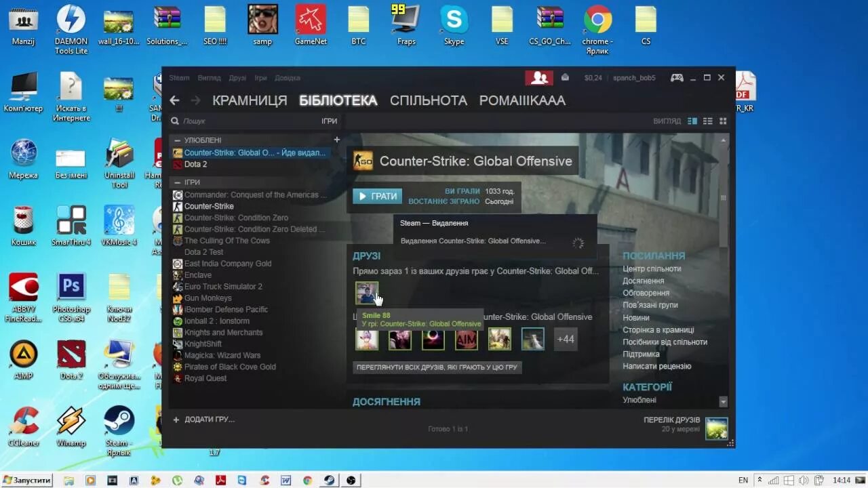This screenshot has height=488, width=868.
Task: Collapse the УЛЮБЛЕНІ category
Action: coord(178,140)
